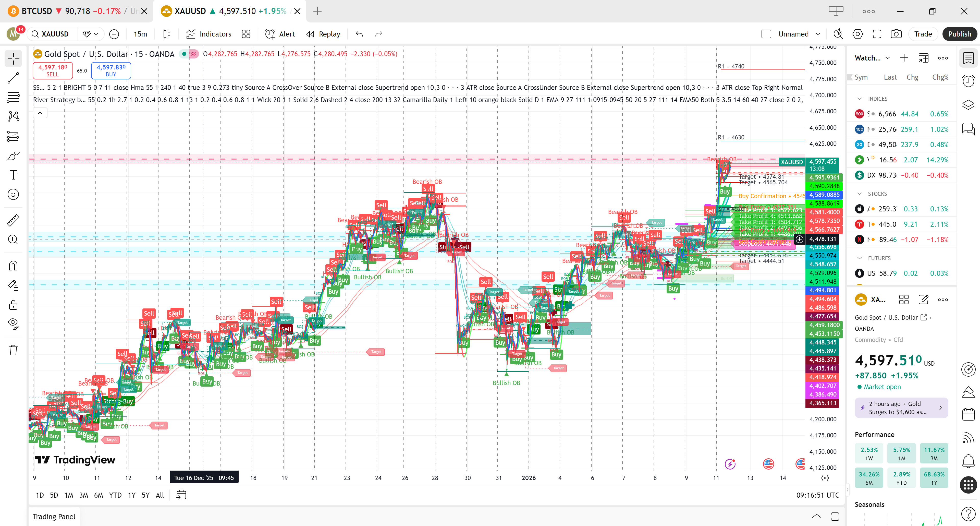Click the red SELL price button
Image resolution: width=980 pixels, height=526 pixels.
pos(53,70)
